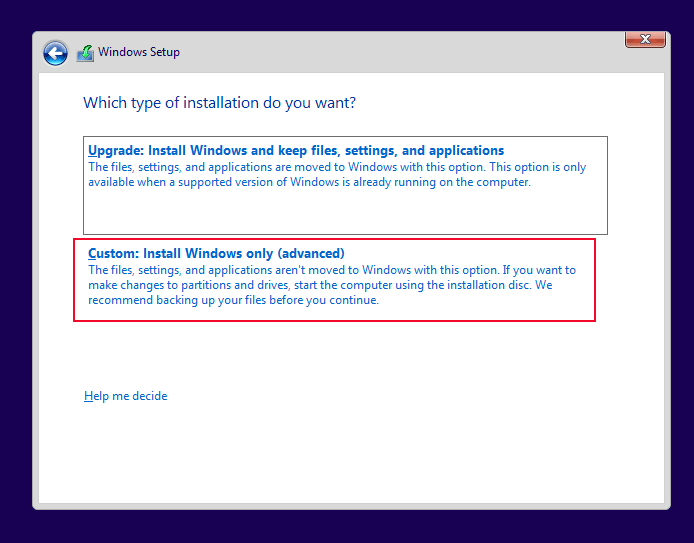Open the Help me decide link
694x543 pixels.
[126, 396]
